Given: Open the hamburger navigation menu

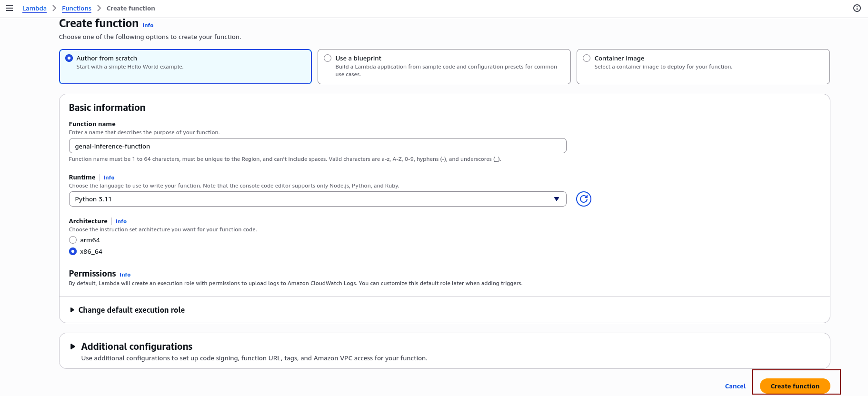Looking at the screenshot, I should 10,8.
